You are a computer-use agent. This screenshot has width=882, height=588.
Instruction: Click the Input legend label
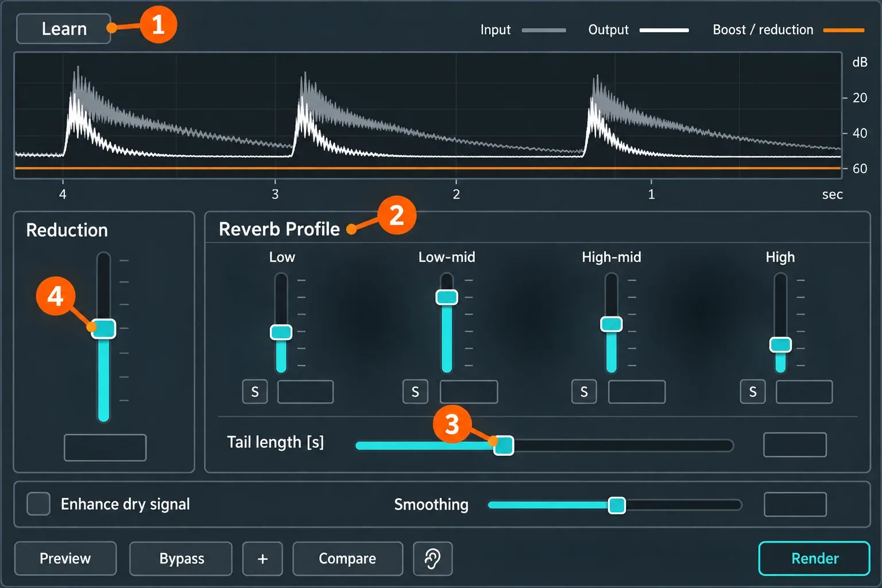pos(496,30)
